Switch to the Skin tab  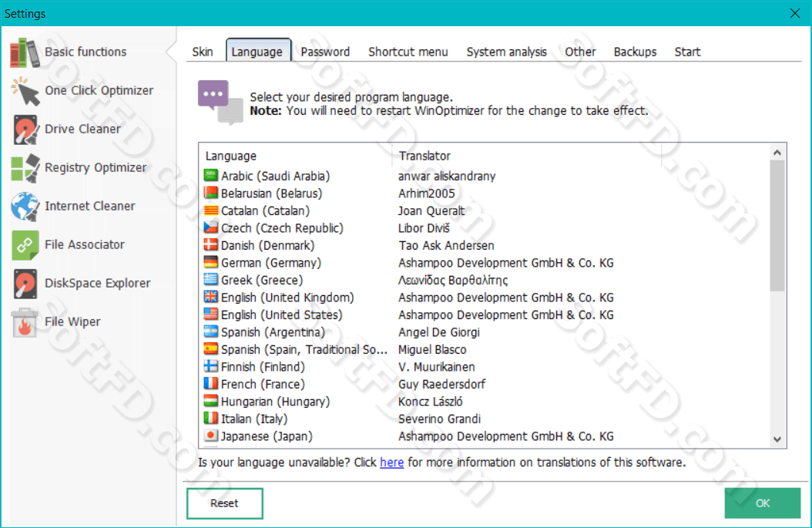click(x=203, y=52)
